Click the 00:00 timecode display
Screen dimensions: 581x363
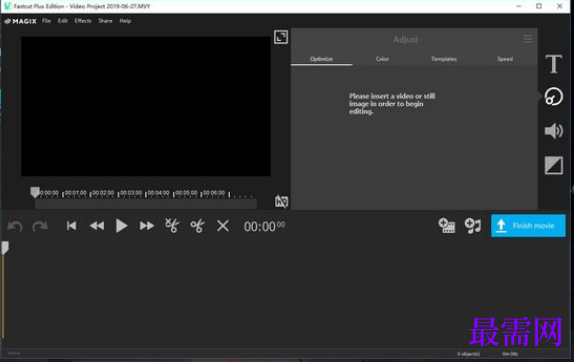pos(264,226)
